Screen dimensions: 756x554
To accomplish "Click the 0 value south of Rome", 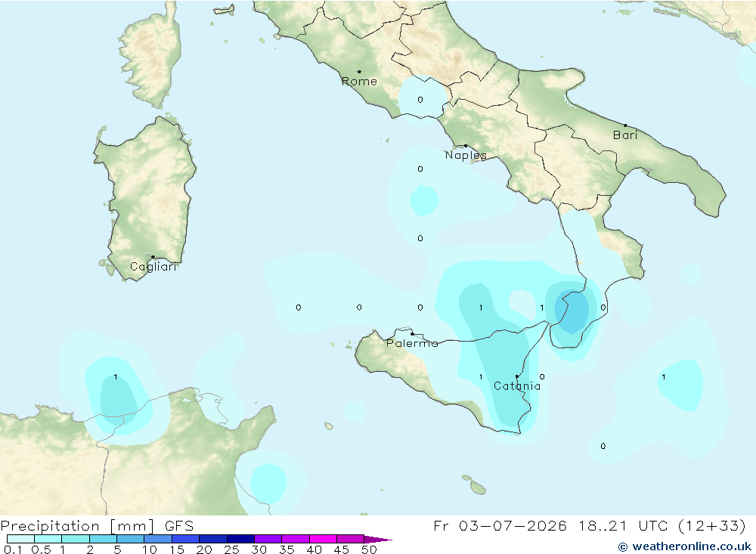I will tap(420, 100).
